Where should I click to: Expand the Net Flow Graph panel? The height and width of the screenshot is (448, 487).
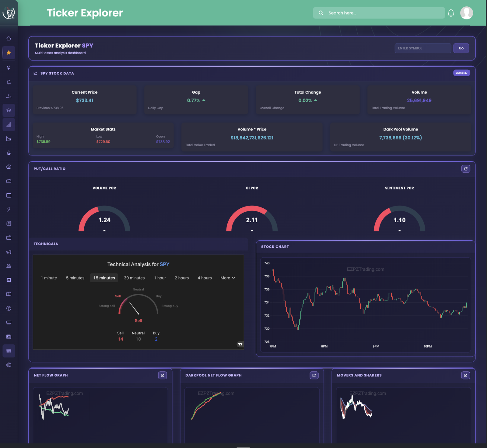(163, 375)
